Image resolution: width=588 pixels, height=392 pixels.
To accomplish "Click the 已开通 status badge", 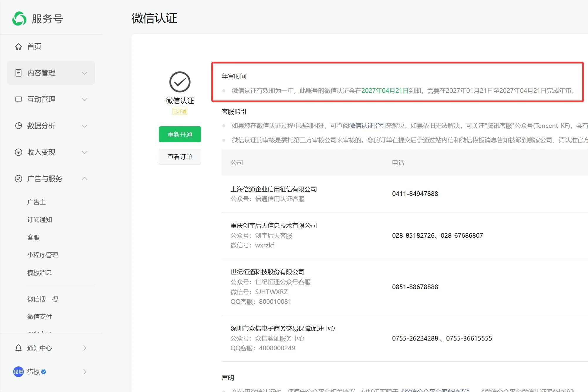I will pyautogui.click(x=180, y=111).
